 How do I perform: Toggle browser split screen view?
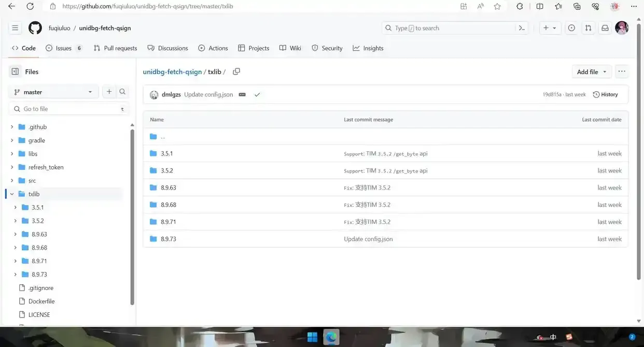540,6
